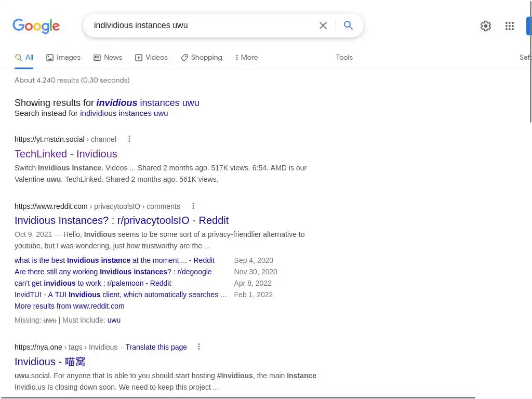Screen dimensions: 532x399
Task: Click the 'About 4,240 results' text
Action: tap(72, 81)
